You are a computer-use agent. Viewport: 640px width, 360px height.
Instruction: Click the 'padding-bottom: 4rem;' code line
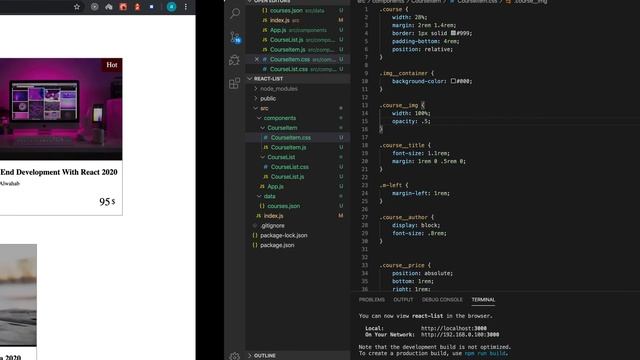(426, 41)
